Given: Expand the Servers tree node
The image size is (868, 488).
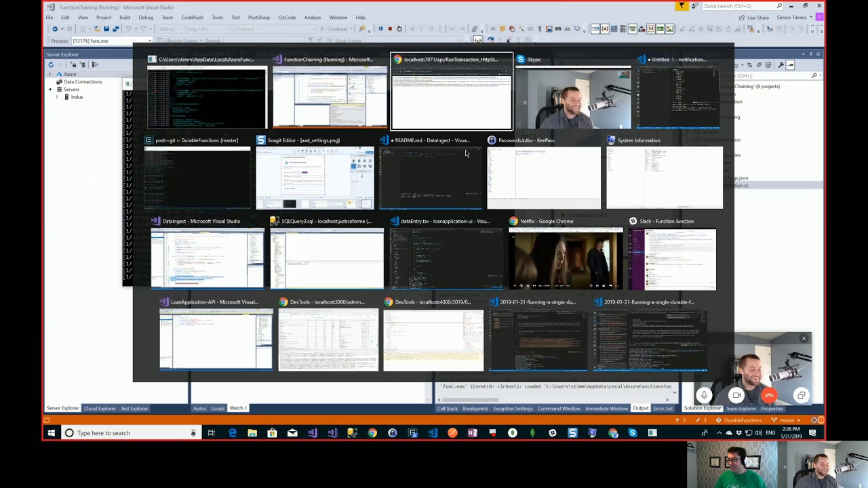Looking at the screenshot, I should click(x=50, y=89).
